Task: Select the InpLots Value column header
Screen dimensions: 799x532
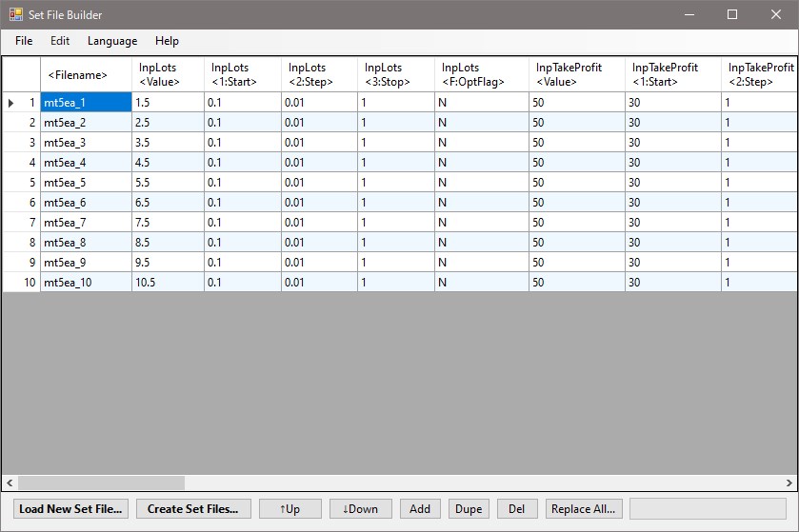Action: [x=168, y=75]
